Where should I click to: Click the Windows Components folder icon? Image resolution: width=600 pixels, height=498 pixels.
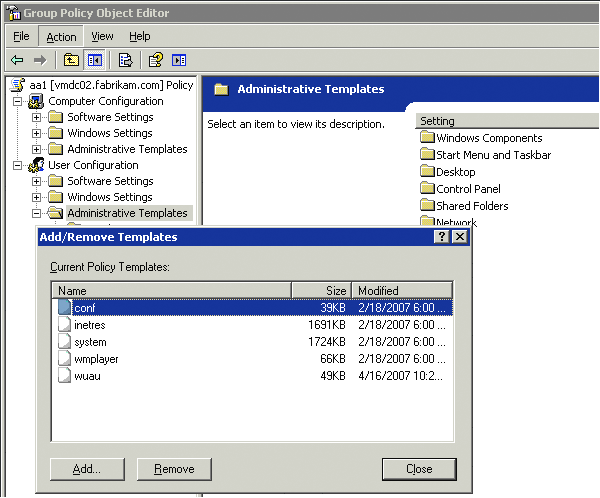click(427, 137)
